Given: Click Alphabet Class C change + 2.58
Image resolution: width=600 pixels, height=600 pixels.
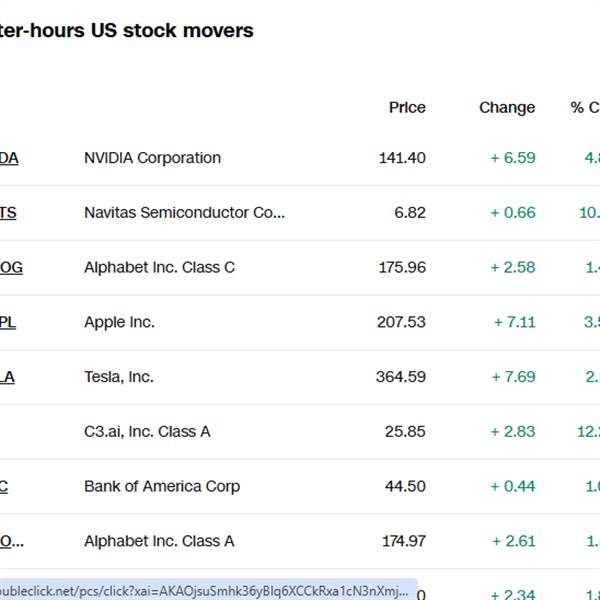Looking at the screenshot, I should pos(513,267).
